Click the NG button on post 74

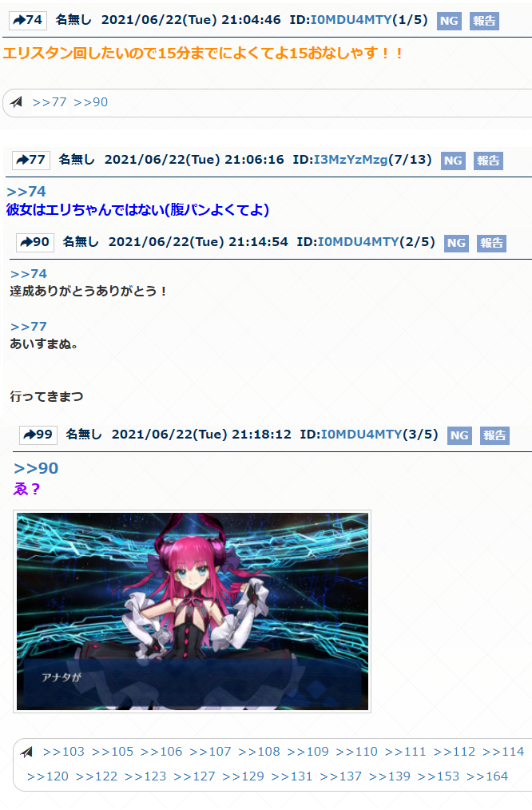click(449, 21)
